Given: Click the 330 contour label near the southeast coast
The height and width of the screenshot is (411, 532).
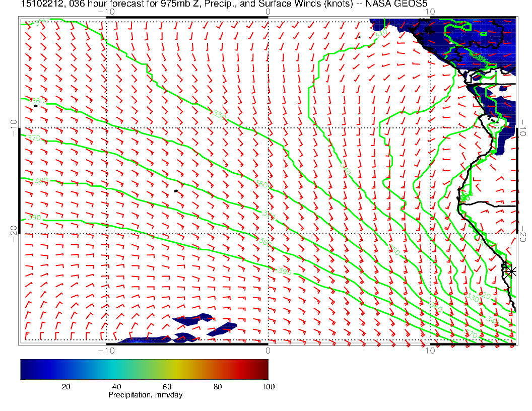Looking at the screenshot, I should pos(472,298).
